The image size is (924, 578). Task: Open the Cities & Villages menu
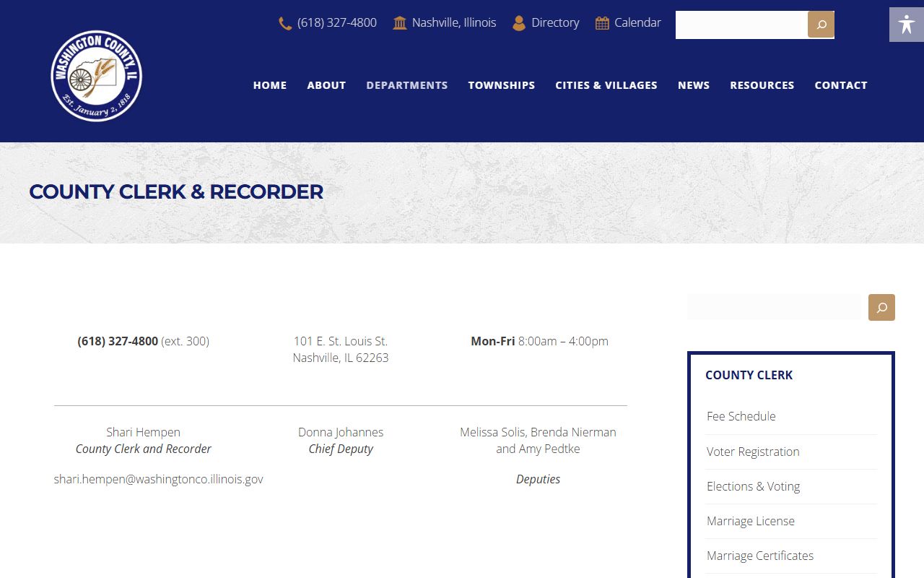click(606, 85)
